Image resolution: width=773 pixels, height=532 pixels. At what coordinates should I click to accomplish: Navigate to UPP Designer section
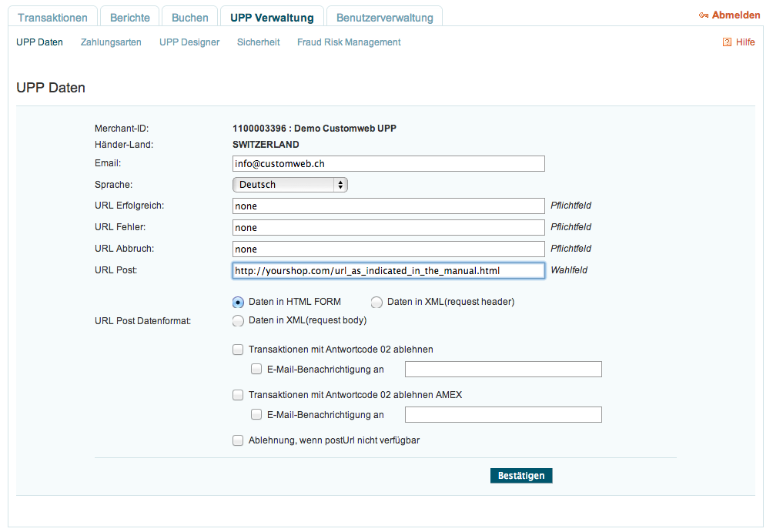click(189, 42)
